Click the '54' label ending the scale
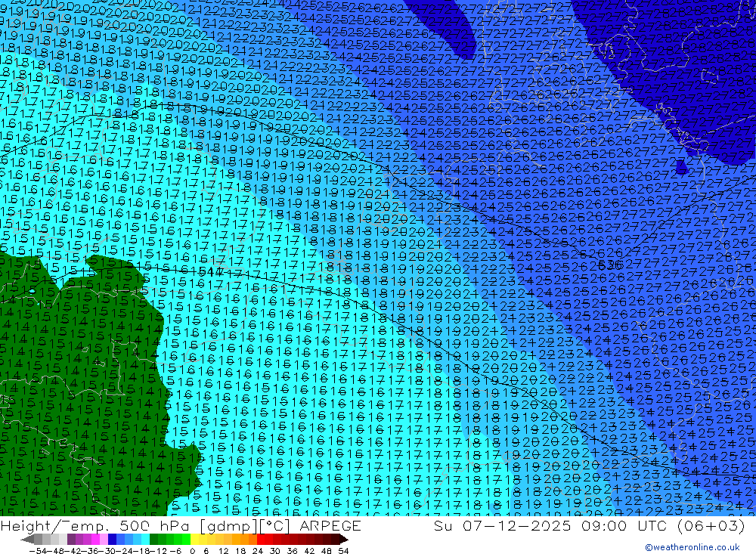 coord(343,551)
